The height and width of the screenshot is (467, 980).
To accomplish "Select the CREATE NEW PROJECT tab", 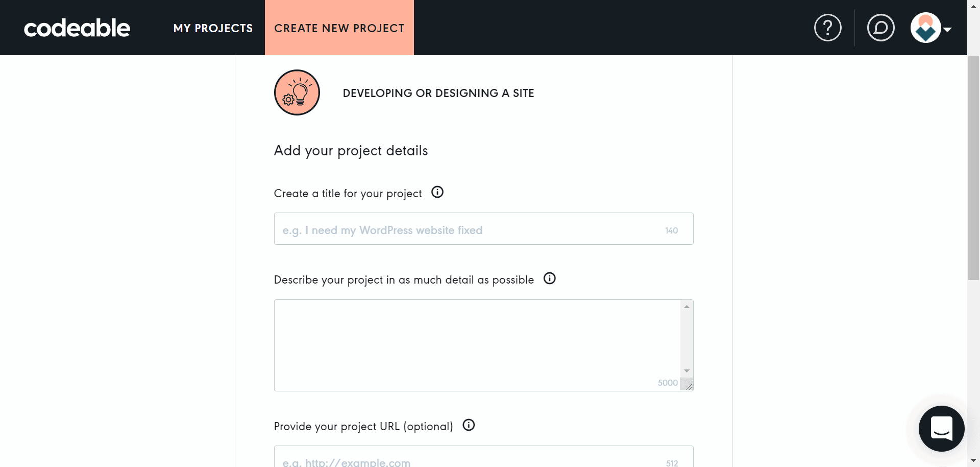I will 339,28.
